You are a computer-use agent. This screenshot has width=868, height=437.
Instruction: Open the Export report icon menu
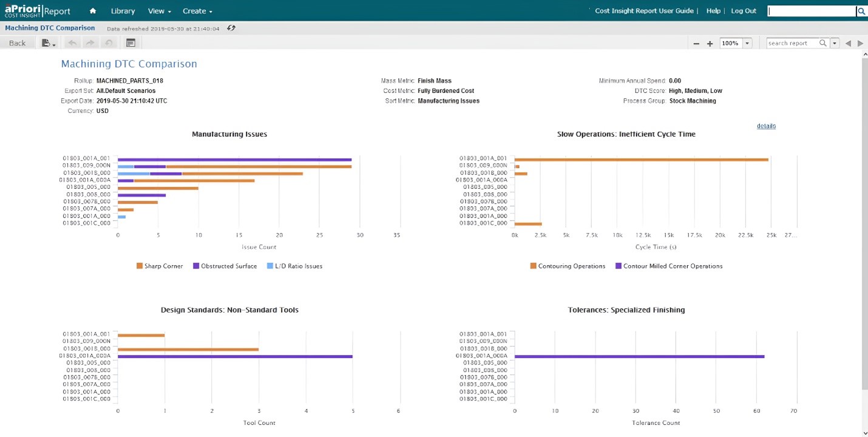48,43
